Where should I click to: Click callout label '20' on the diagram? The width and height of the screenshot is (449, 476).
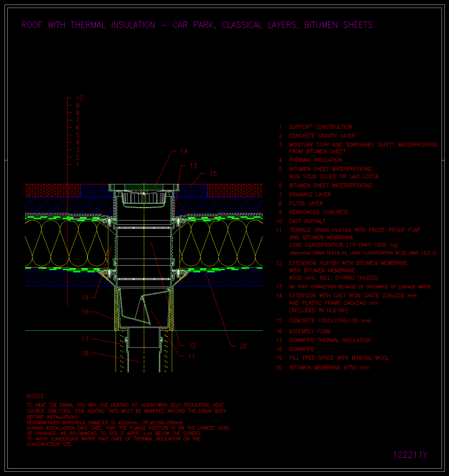(x=243, y=346)
